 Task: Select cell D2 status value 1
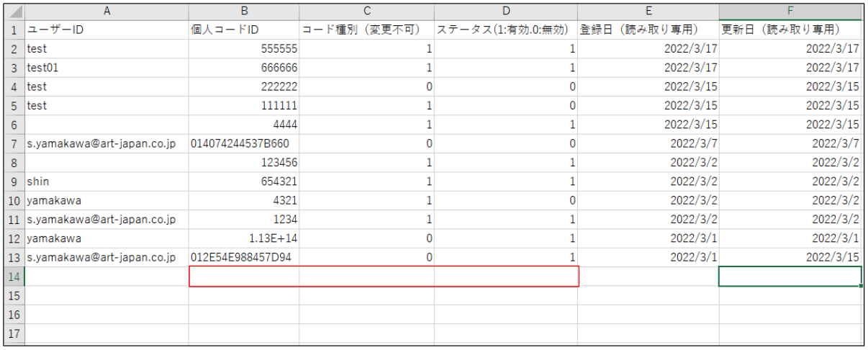pos(507,49)
